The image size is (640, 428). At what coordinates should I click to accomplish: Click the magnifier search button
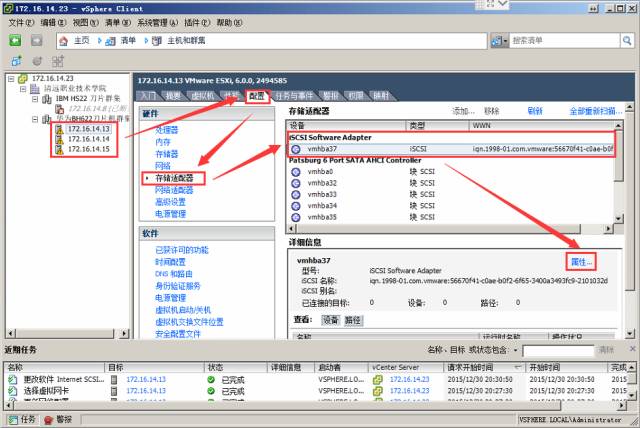click(627, 40)
